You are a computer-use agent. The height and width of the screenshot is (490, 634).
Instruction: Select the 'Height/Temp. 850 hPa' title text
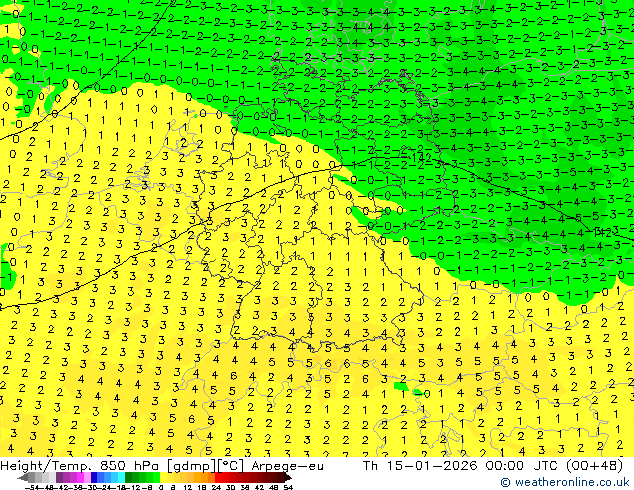[x=81, y=466]
